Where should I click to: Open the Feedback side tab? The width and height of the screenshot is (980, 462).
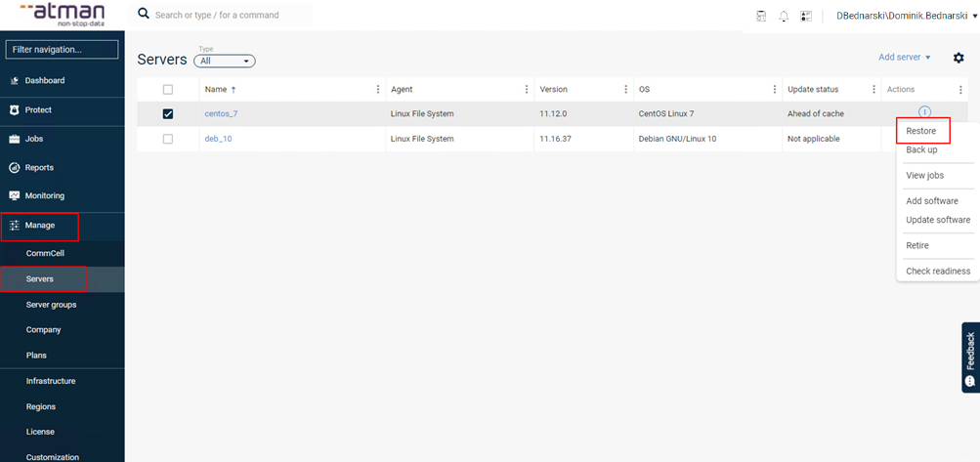pyautogui.click(x=970, y=357)
